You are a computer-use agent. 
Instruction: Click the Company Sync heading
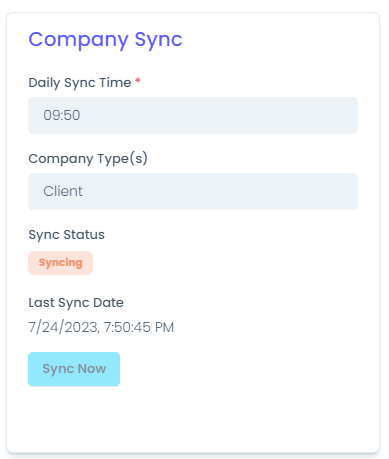(x=105, y=40)
